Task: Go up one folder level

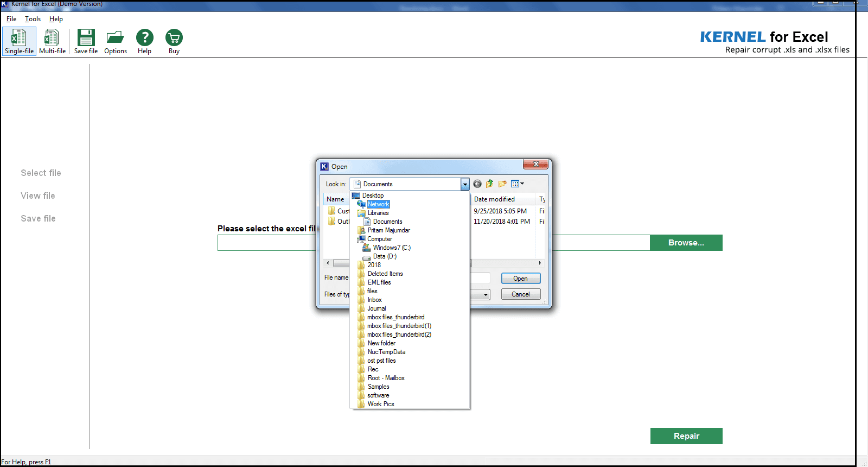Action: (x=490, y=184)
